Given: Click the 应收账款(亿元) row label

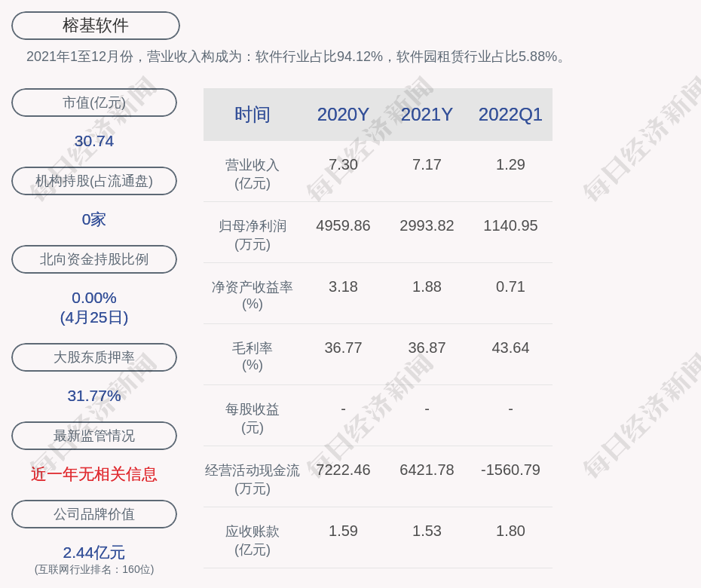Looking at the screenshot, I should coord(253,541).
